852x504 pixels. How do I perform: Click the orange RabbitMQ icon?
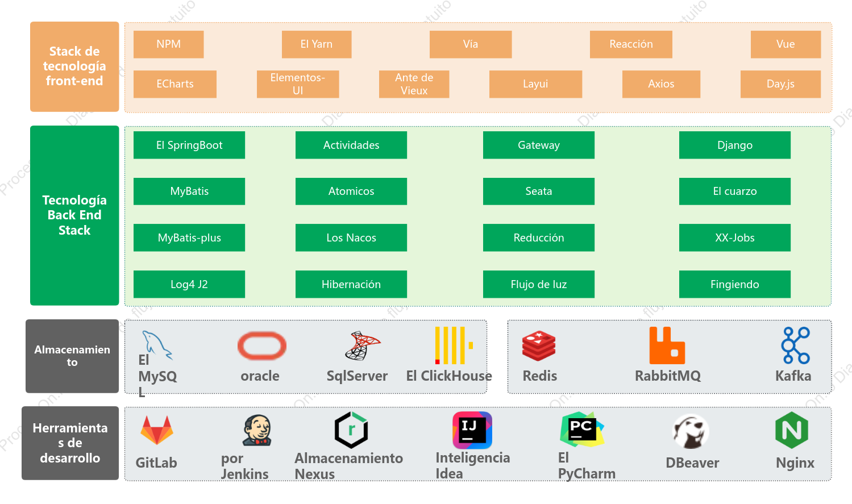tap(667, 345)
